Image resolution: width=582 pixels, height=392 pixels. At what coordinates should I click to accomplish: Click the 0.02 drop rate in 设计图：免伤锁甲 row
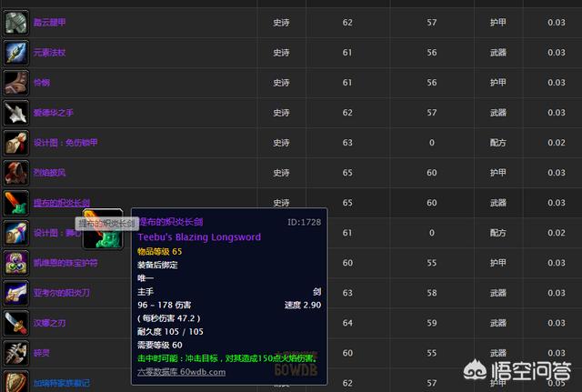coord(557,143)
